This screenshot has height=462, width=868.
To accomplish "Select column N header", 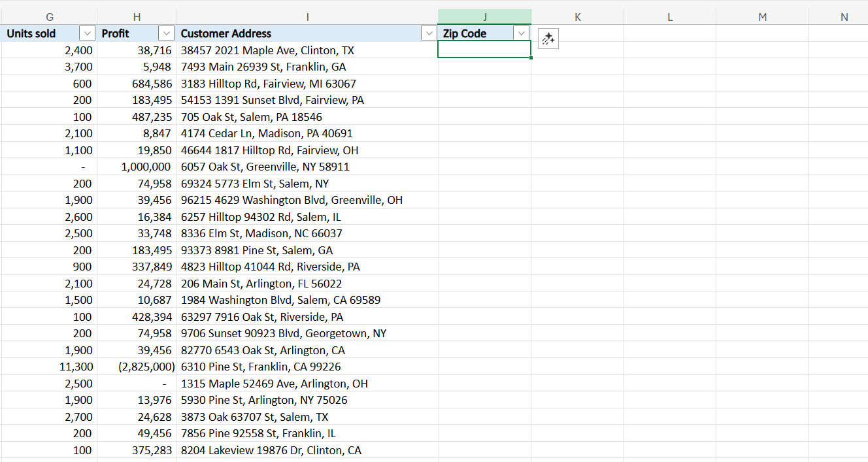I will 839,17.
